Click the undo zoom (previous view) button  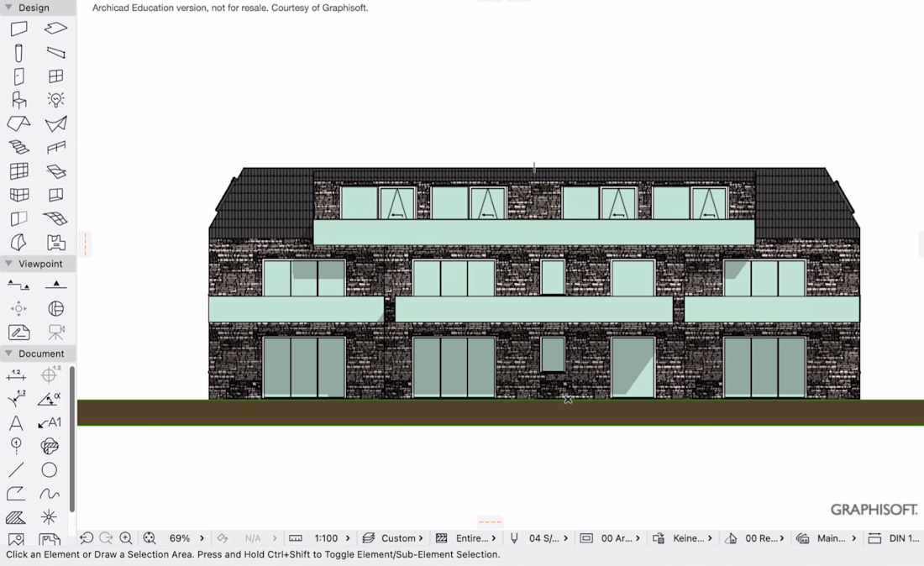(x=87, y=538)
